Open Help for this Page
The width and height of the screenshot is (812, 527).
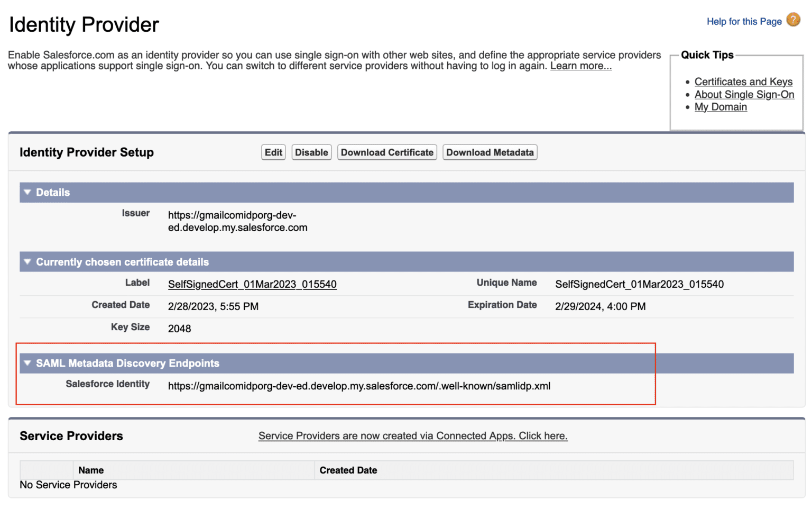(x=744, y=21)
